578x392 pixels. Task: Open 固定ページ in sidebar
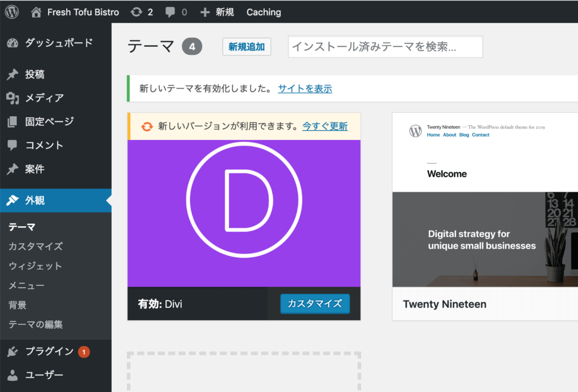click(x=50, y=121)
